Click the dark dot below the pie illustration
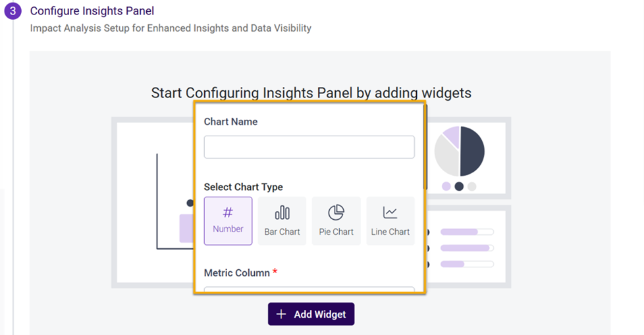This screenshot has height=335, width=644. tap(459, 186)
